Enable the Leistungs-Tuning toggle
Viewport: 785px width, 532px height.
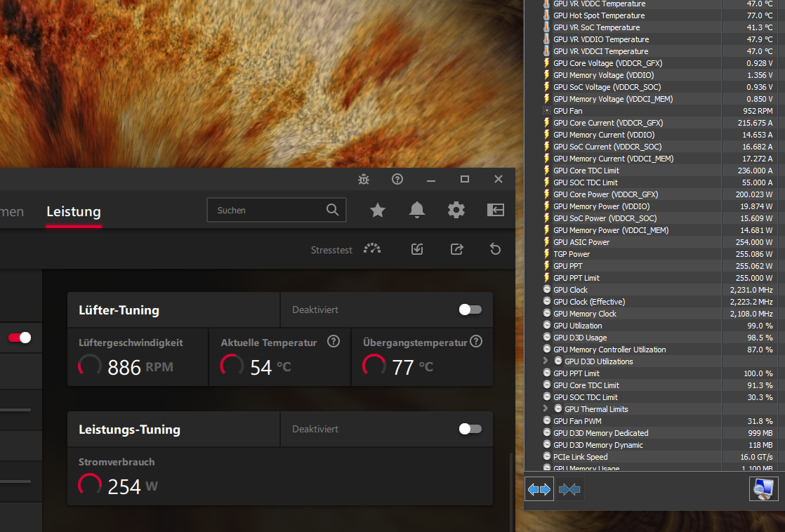[x=469, y=429]
